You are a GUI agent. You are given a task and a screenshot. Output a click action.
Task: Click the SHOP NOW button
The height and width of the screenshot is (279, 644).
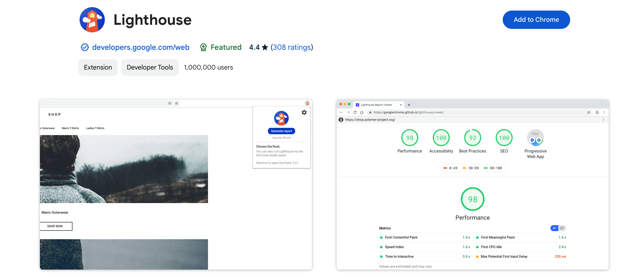click(56, 226)
